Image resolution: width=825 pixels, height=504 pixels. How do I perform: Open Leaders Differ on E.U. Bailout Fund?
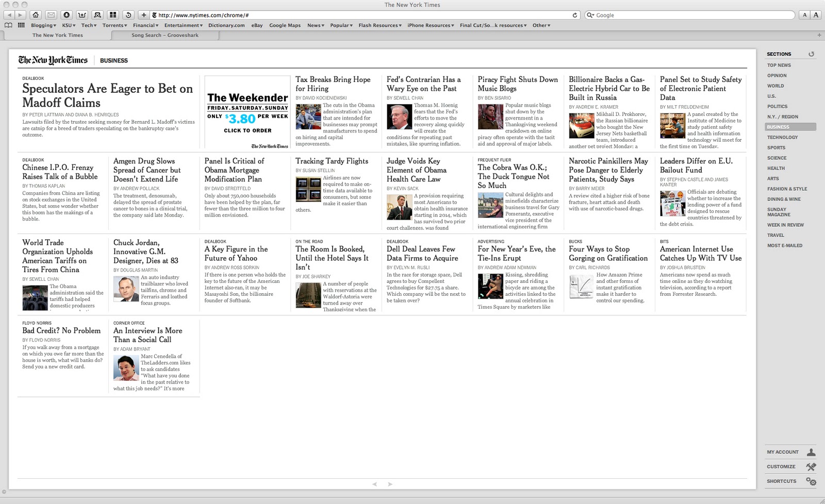(696, 165)
